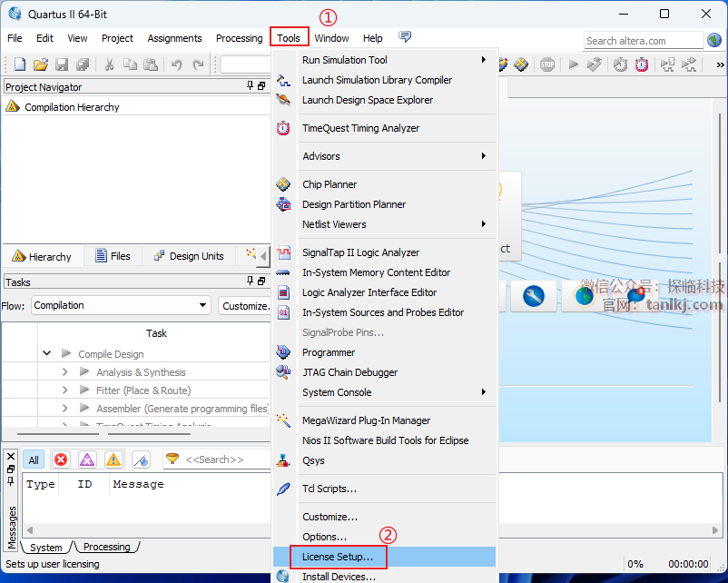This screenshot has height=583, width=728.
Task: Click the globe icon next to search box
Action: click(x=714, y=40)
